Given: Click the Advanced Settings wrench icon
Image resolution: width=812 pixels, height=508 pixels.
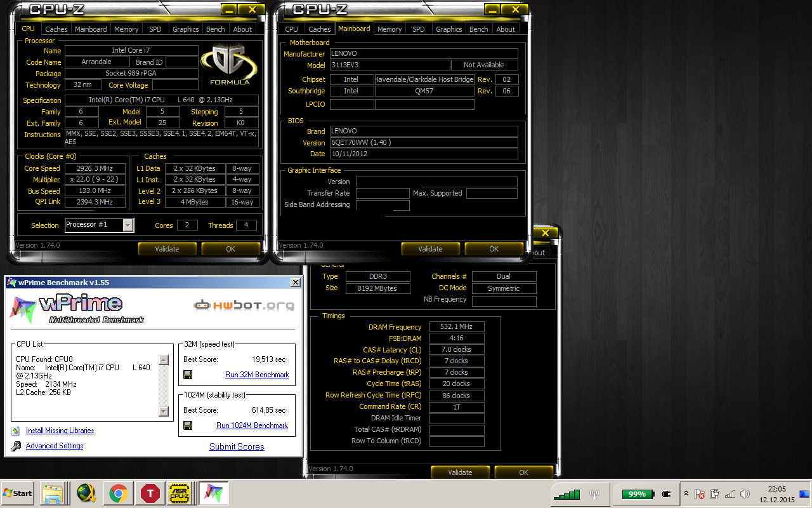Looking at the screenshot, I should click(x=16, y=446).
